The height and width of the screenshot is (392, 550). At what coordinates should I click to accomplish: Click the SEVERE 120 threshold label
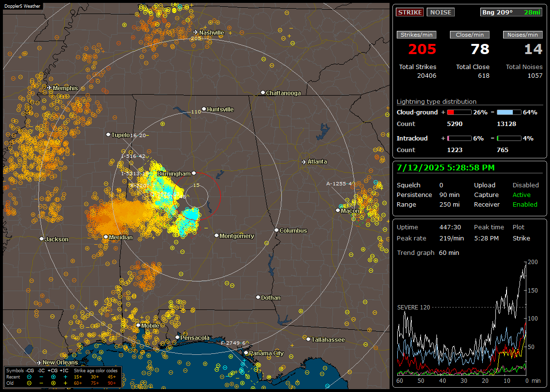[414, 307]
